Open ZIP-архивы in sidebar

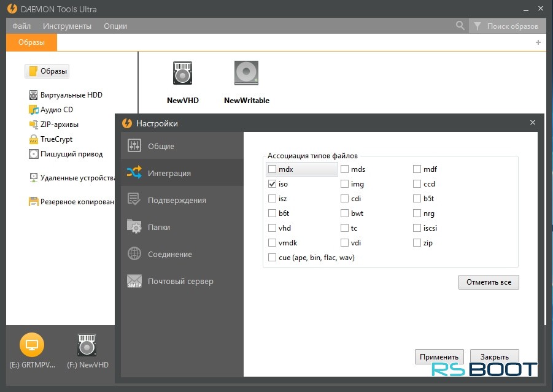tap(53, 125)
